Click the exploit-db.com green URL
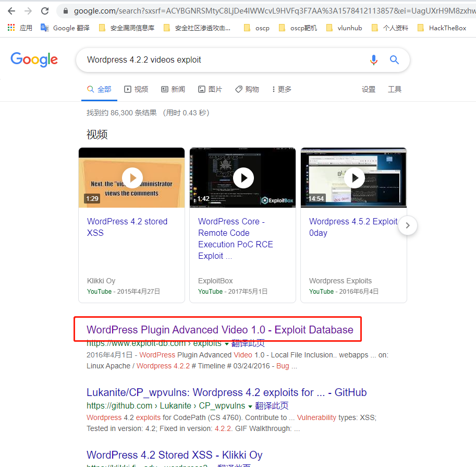The image size is (476, 467). pos(154,343)
